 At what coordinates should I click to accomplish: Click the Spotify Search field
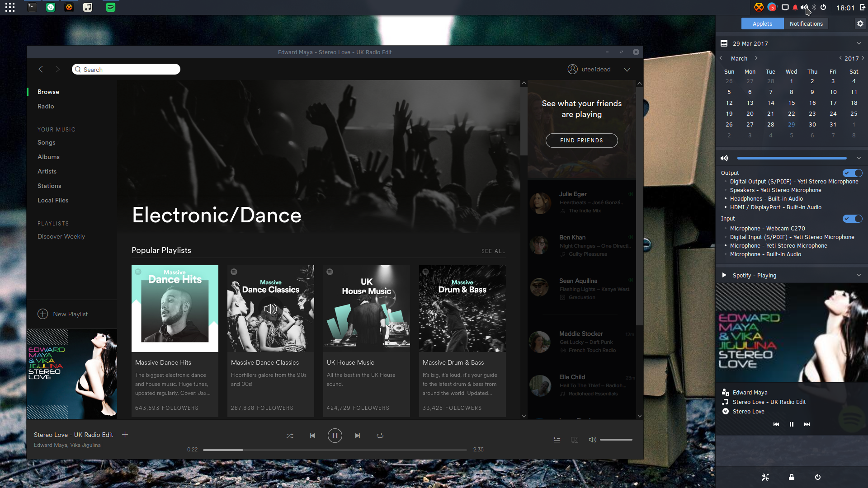(x=126, y=69)
